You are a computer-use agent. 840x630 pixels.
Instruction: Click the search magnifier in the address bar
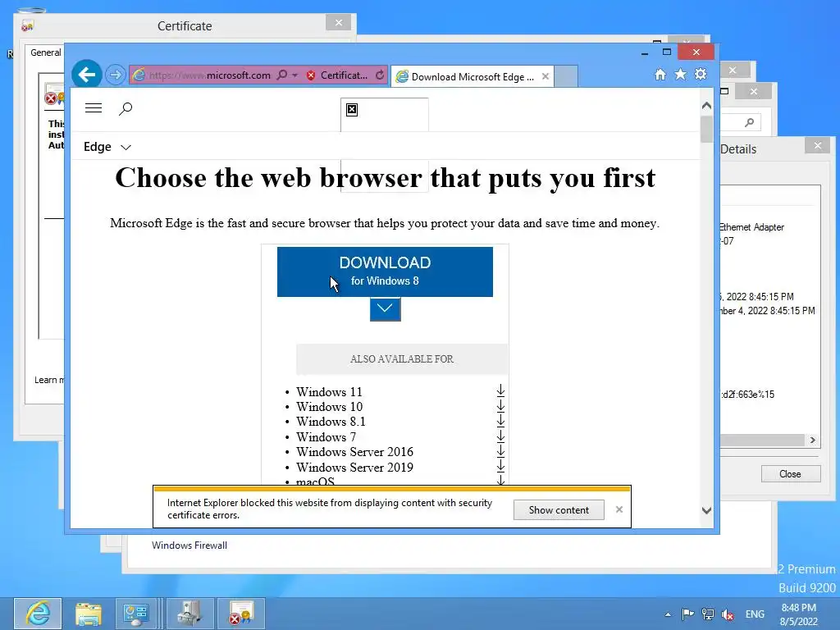282,75
